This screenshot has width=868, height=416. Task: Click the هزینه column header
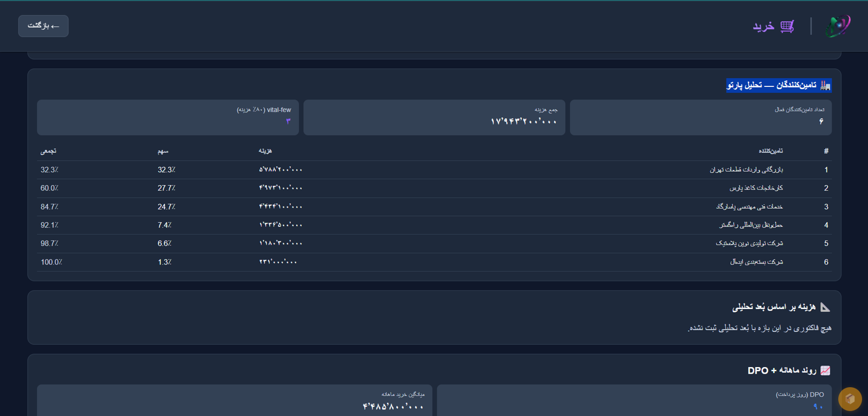(x=265, y=151)
